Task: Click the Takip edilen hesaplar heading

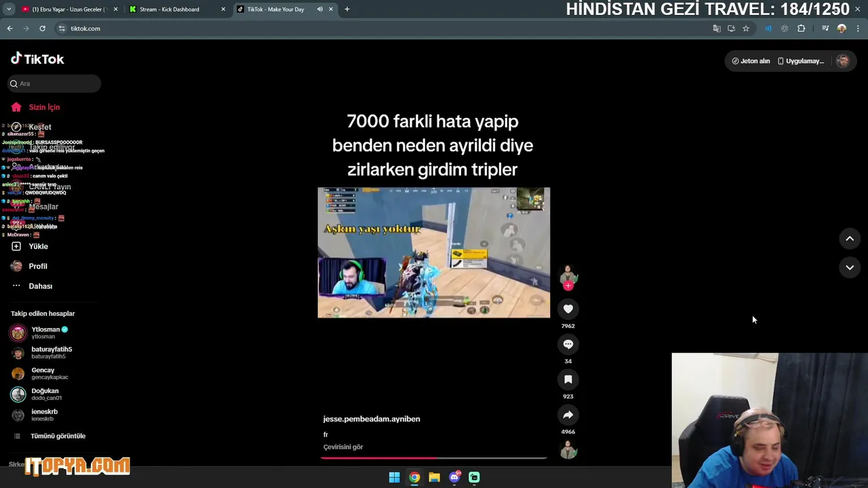Action: click(x=43, y=314)
